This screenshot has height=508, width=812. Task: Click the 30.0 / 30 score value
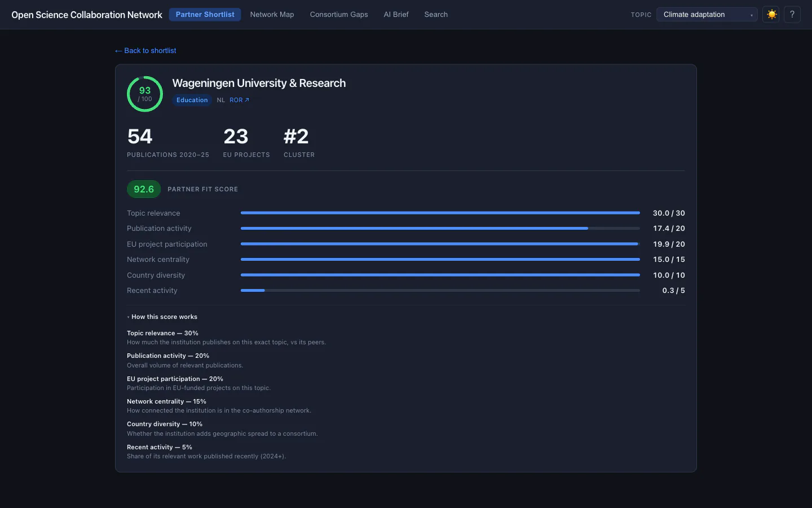click(669, 213)
